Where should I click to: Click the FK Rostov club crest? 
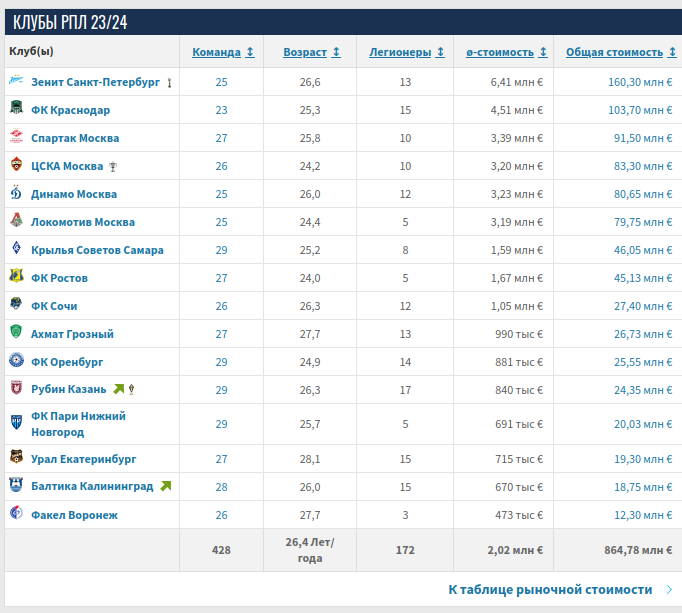16,275
